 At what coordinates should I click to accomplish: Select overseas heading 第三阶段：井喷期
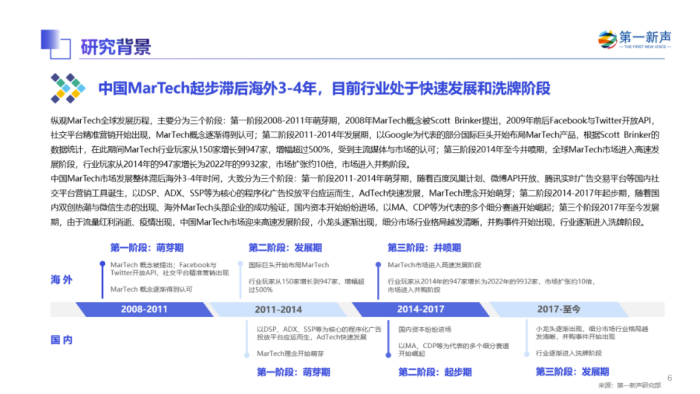(424, 248)
